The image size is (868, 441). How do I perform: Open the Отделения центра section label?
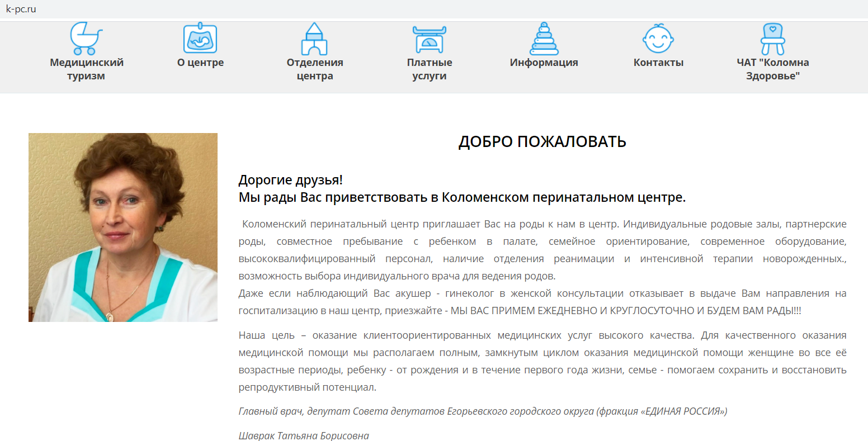point(315,68)
